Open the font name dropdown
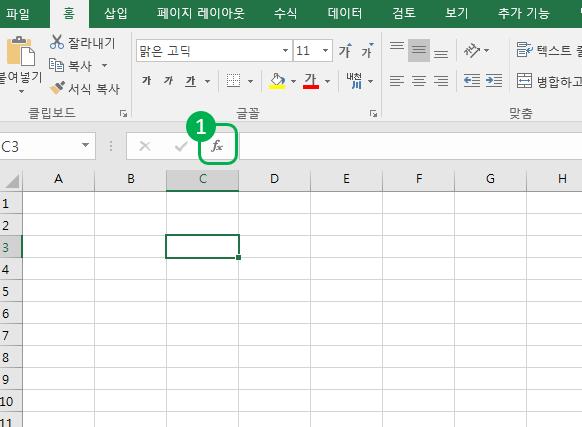The image size is (582, 427). 285,50
